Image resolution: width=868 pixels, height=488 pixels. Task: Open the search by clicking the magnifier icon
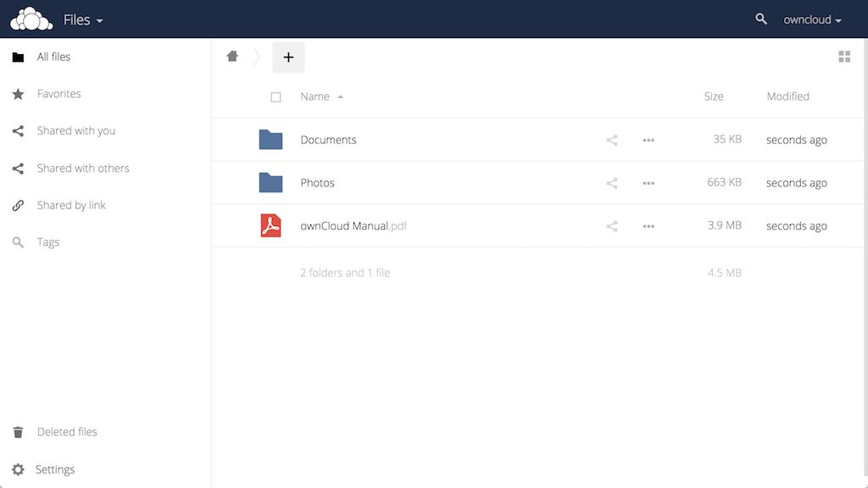761,18
